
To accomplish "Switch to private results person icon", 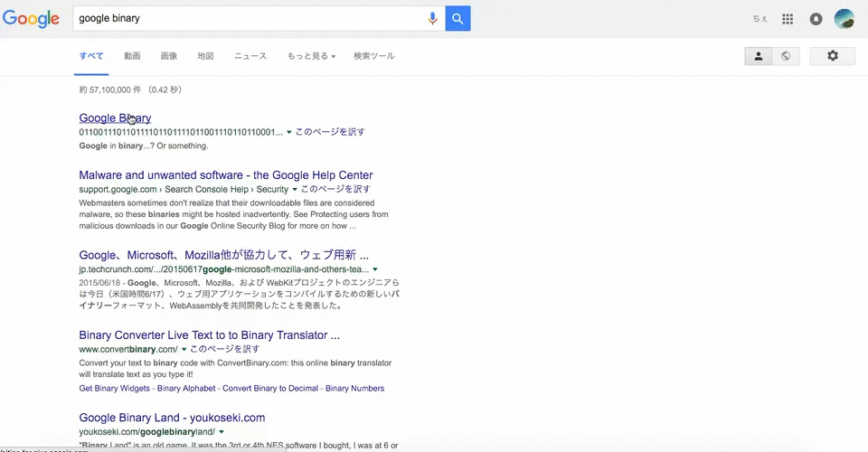I will pyautogui.click(x=759, y=56).
